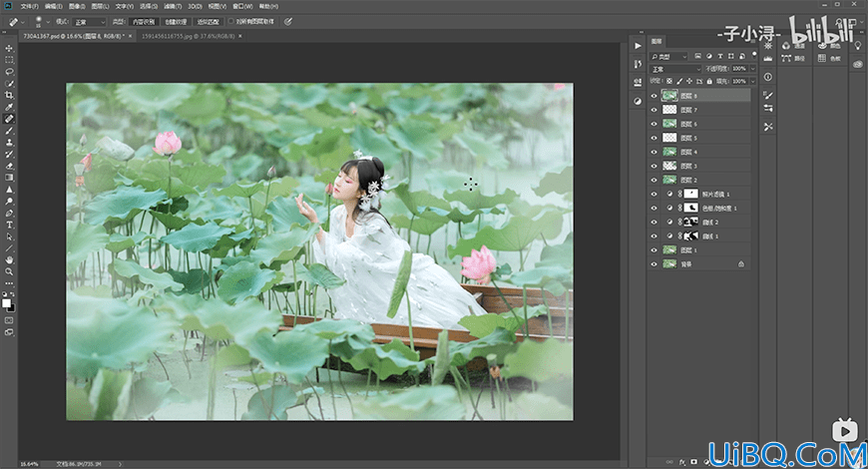Select the 图层 1 layer thumbnail
The width and height of the screenshot is (868, 469).
click(669, 250)
